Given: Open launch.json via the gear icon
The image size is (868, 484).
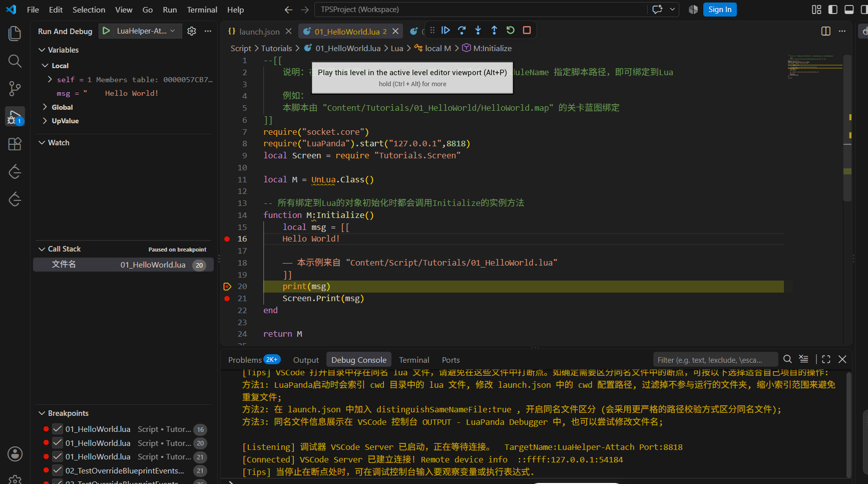Looking at the screenshot, I should click(192, 31).
